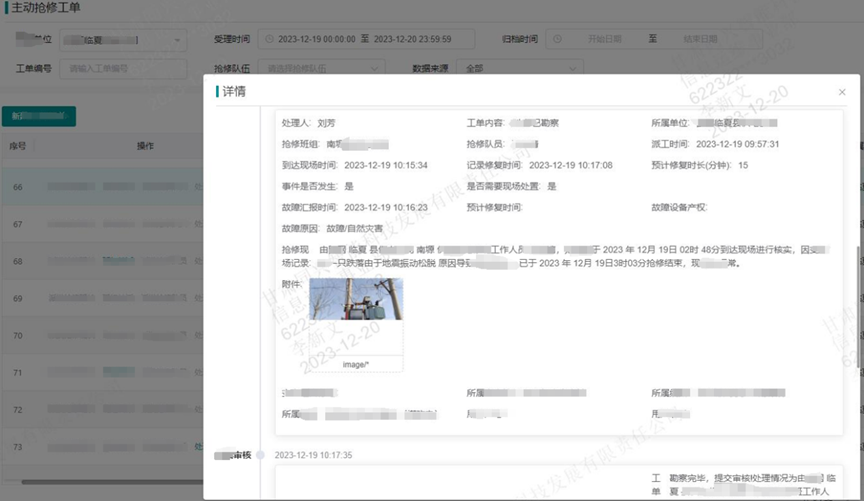Select table row number 72
This screenshot has width=864, height=501.
[102, 410]
